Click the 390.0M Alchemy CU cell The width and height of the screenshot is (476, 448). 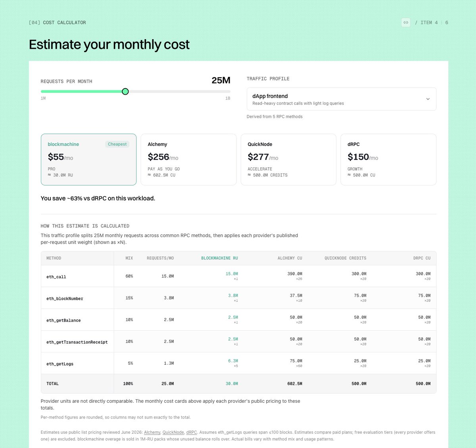[x=295, y=274]
